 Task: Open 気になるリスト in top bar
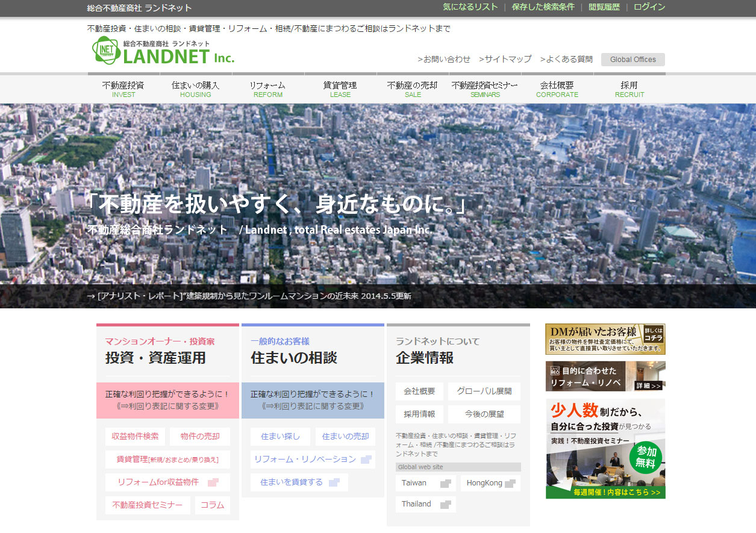470,7
